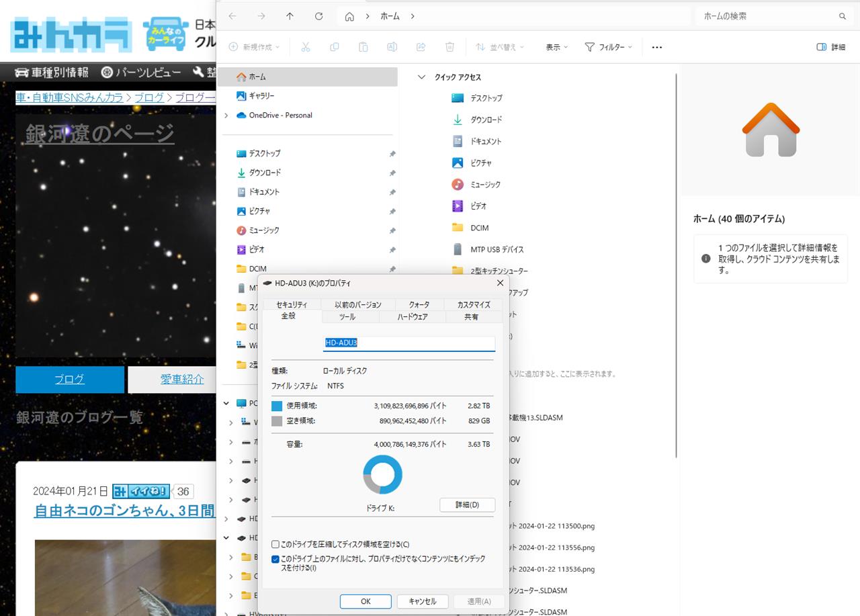Screen dimensions: 860x616
Task: Click 車・自動車SNSみんカラ breadcrumb link
Action: pos(70,97)
